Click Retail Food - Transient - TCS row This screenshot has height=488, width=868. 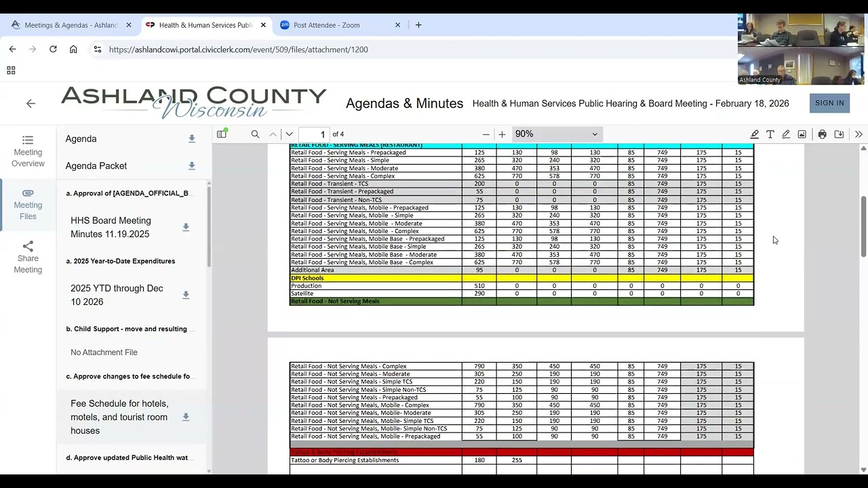[x=521, y=184]
